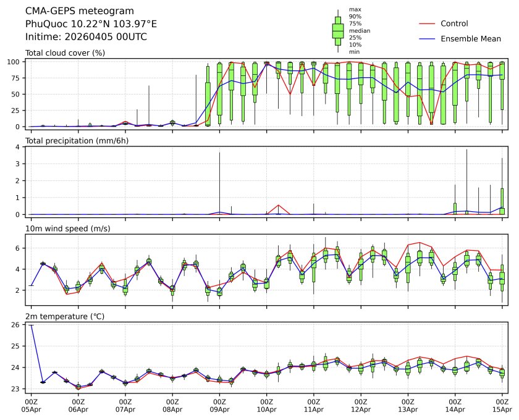The width and height of the screenshot is (519, 420).
Task: Click the blue Ensemble Mean legend line
Action: point(428,39)
